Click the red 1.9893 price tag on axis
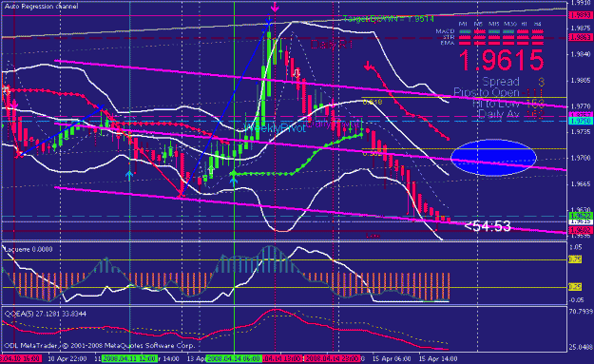The width and height of the screenshot is (594, 364). pyautogui.click(x=581, y=15)
